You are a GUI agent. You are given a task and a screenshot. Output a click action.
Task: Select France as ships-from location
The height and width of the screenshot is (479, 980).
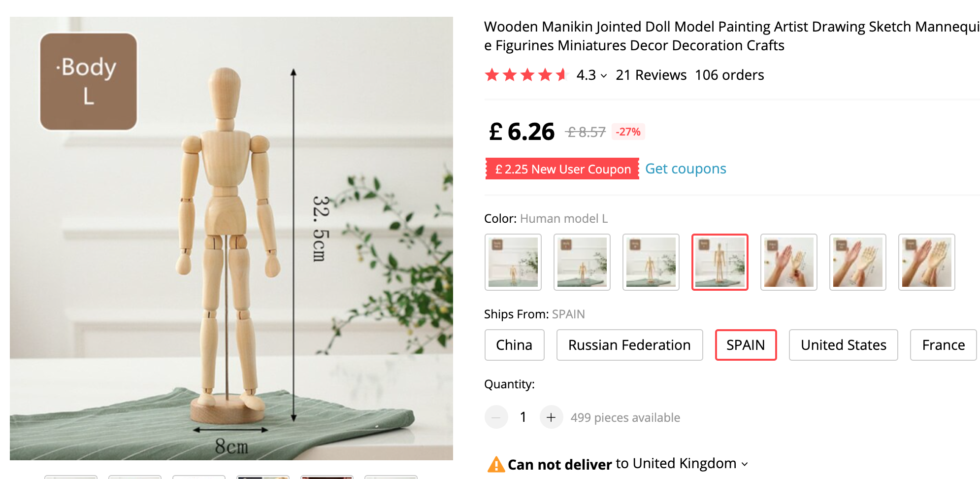point(943,345)
